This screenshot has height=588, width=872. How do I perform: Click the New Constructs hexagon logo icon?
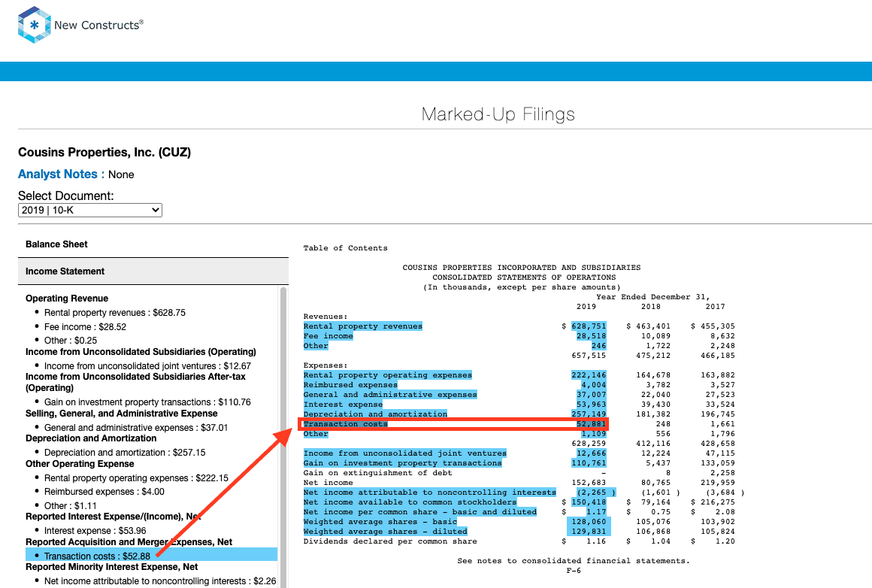35,25
